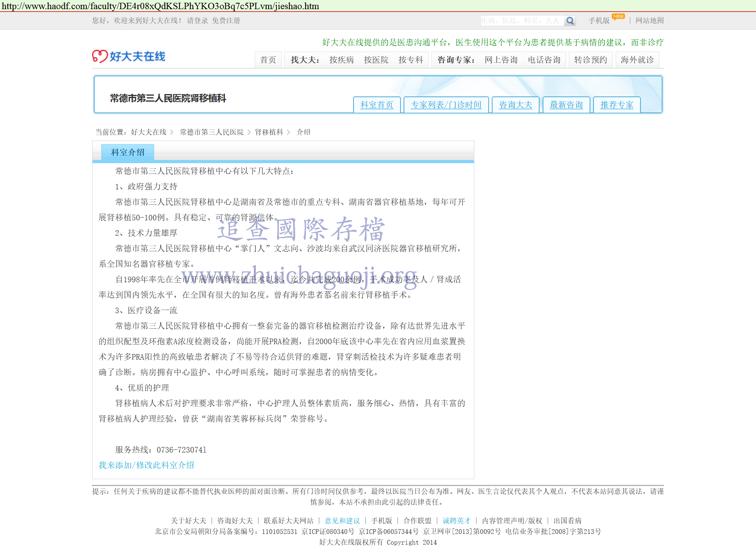Switch to 专家列表/门诊时间 tab
The width and height of the screenshot is (756, 551).
[446, 105]
